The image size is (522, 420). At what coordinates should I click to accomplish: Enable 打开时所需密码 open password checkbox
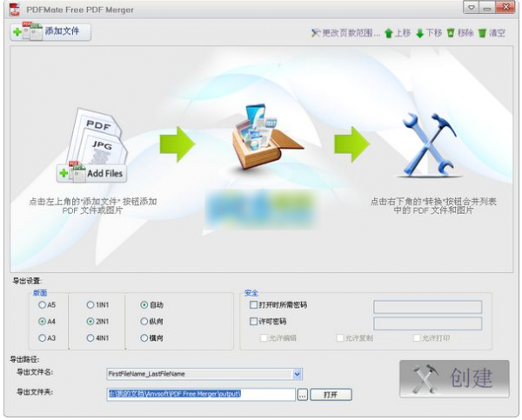click(x=254, y=305)
